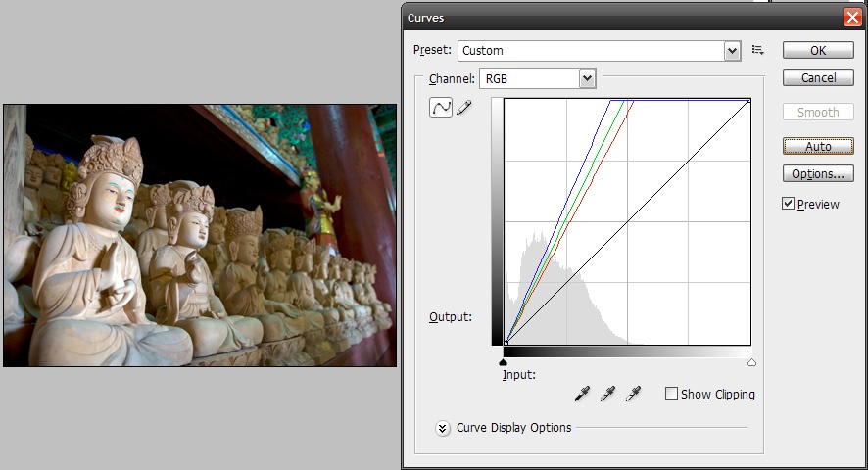
Task: Click the Auto button
Action: coord(818,146)
